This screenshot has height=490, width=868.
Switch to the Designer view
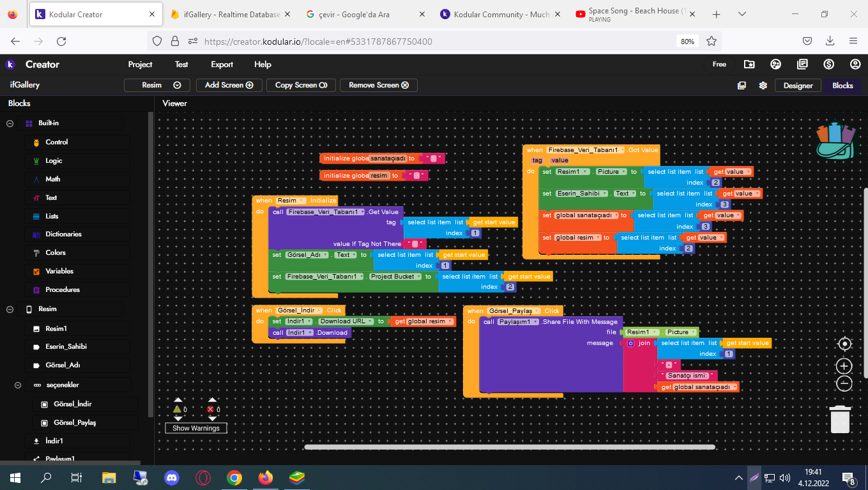pos(798,86)
